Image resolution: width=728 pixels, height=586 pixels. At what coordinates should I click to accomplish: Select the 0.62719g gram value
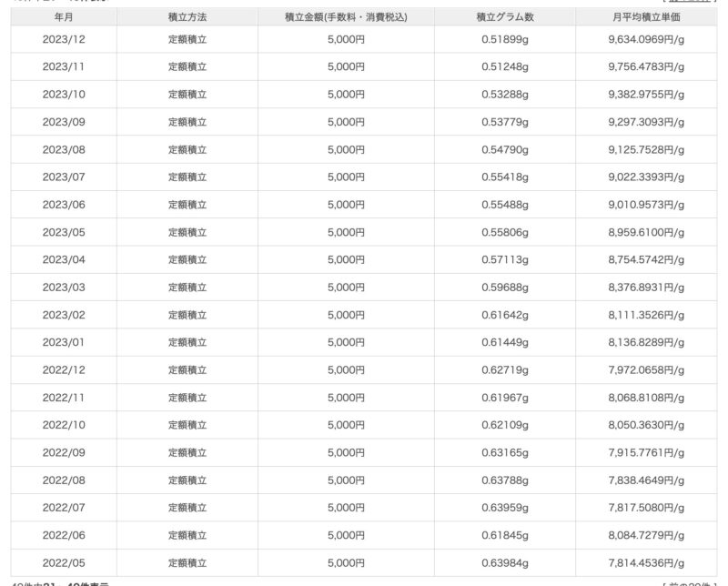point(505,370)
